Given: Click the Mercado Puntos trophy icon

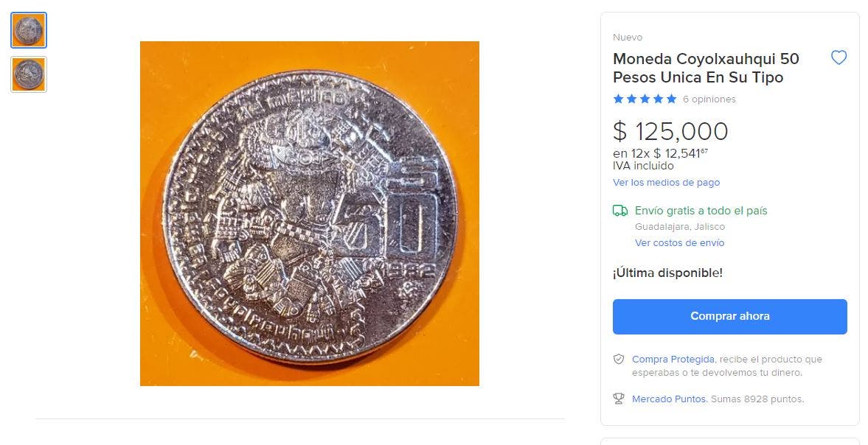Looking at the screenshot, I should point(619,399).
